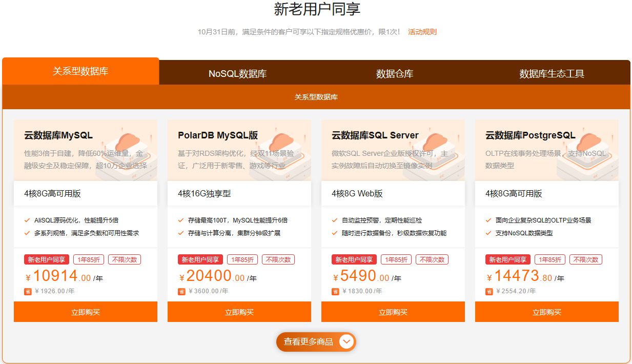This screenshot has height=364, width=632.
Task: Click the savings icon beside ¥1830.00/年
Action: (335, 291)
